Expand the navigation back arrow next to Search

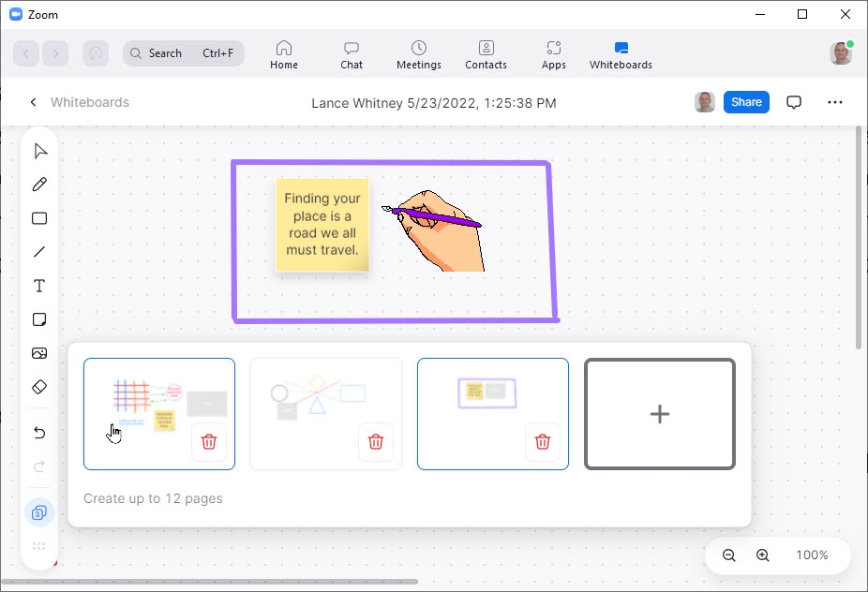(25, 53)
